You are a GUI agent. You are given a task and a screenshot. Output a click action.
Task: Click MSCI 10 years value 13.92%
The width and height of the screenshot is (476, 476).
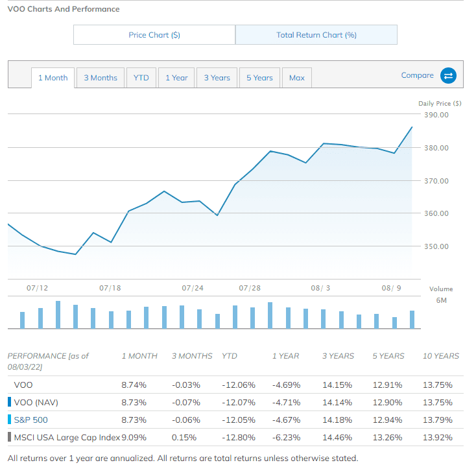pyautogui.click(x=438, y=438)
